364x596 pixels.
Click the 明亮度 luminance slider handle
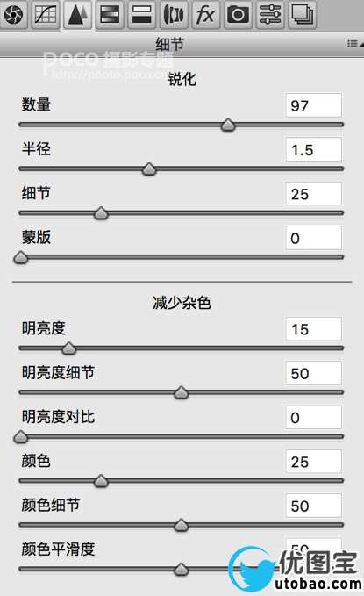click(68, 348)
